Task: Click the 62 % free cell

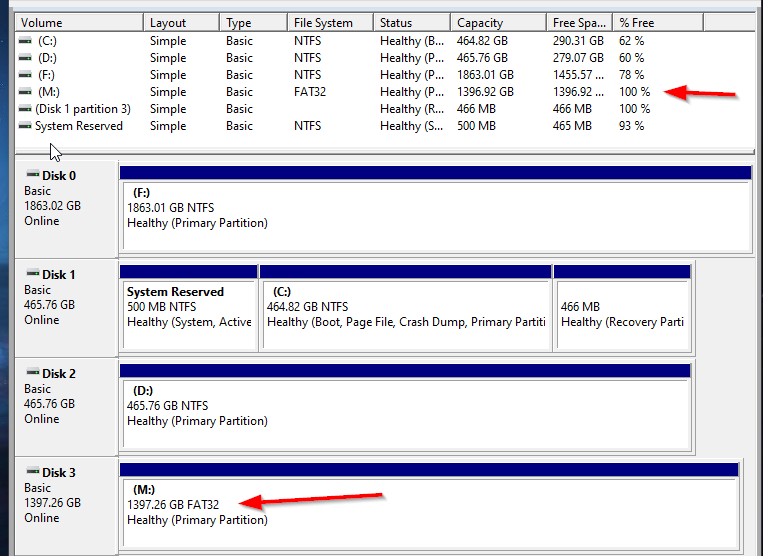Action: click(x=632, y=41)
